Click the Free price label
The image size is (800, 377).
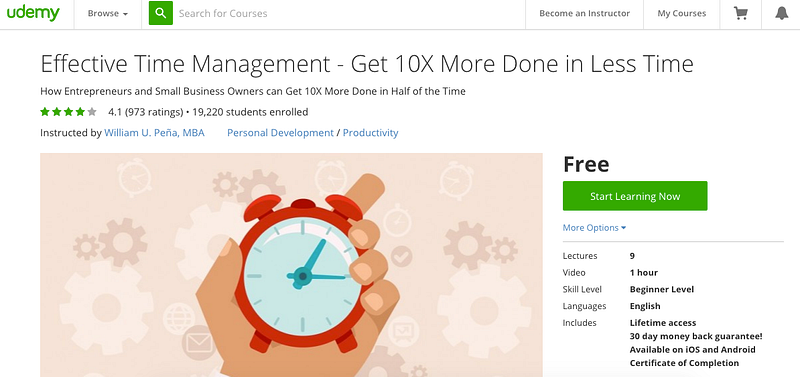coord(586,164)
